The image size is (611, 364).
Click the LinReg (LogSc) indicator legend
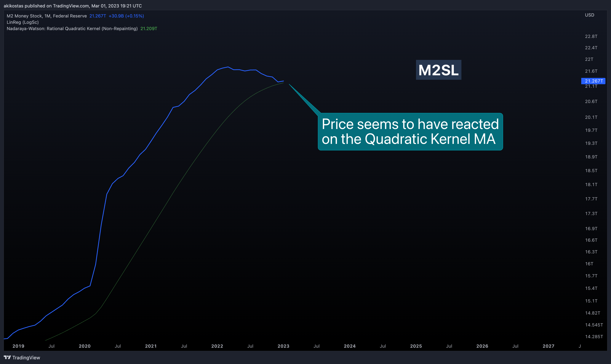[x=23, y=22]
